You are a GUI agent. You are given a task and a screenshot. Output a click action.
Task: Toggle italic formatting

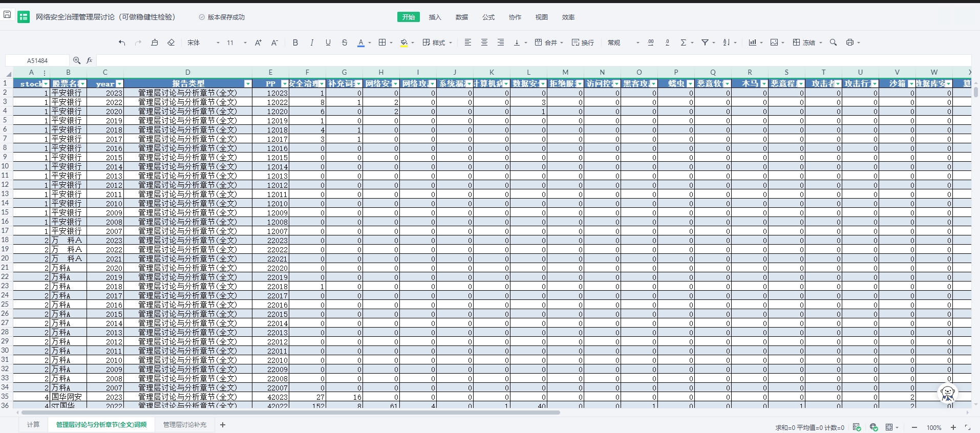(x=312, y=42)
